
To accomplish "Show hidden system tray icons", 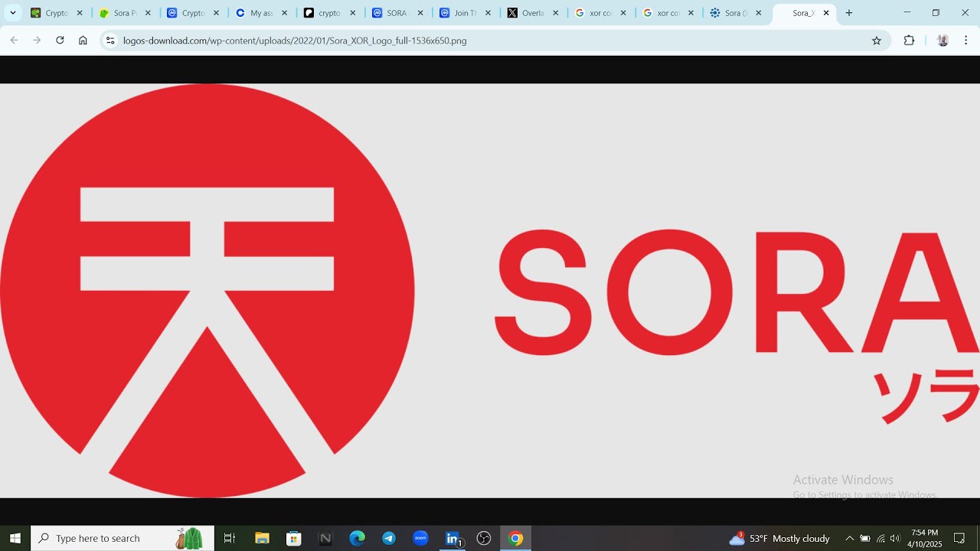I will (x=849, y=538).
